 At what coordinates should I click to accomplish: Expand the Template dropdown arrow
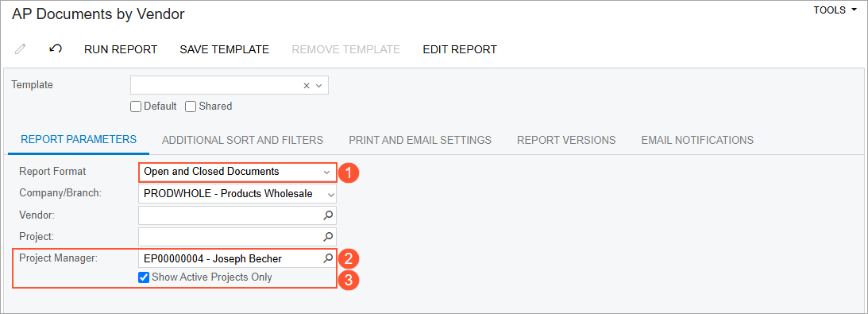pyautogui.click(x=319, y=85)
